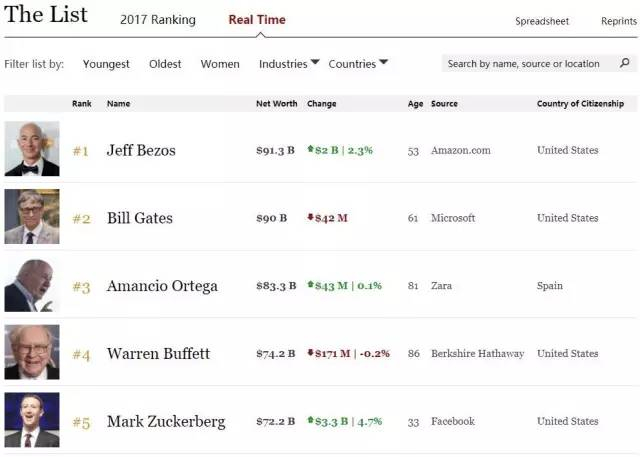Switch to the 2017 Ranking tab

[x=158, y=20]
